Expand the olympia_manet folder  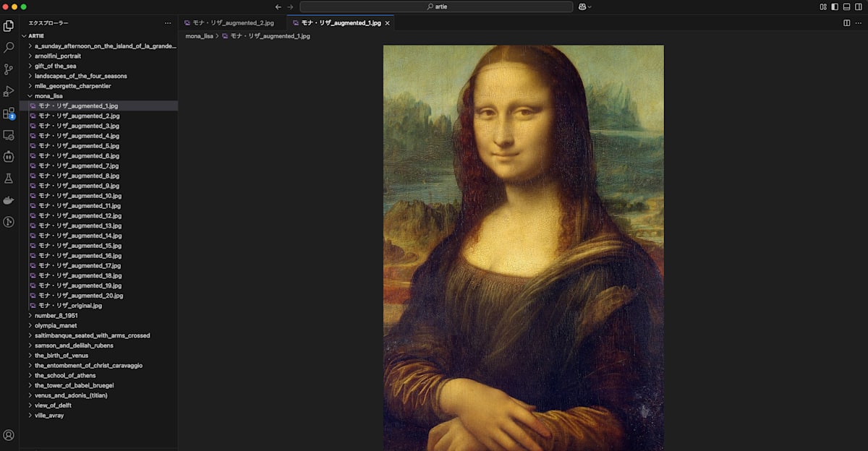pyautogui.click(x=98, y=325)
